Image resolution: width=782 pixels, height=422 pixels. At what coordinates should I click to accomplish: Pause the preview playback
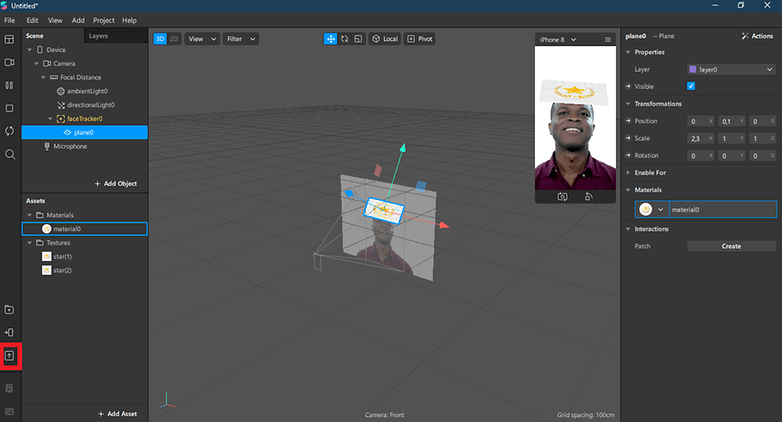click(x=9, y=85)
